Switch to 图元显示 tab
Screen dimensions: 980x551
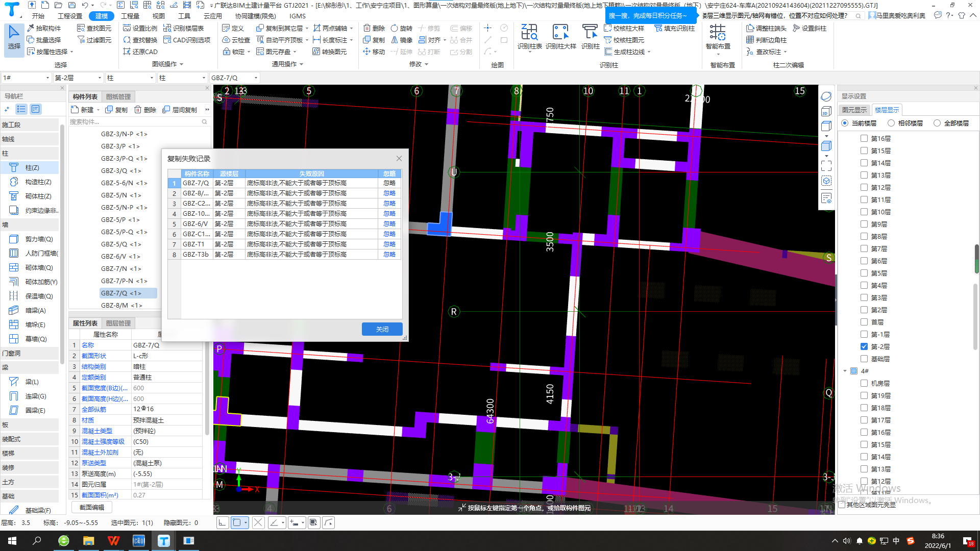(x=854, y=110)
